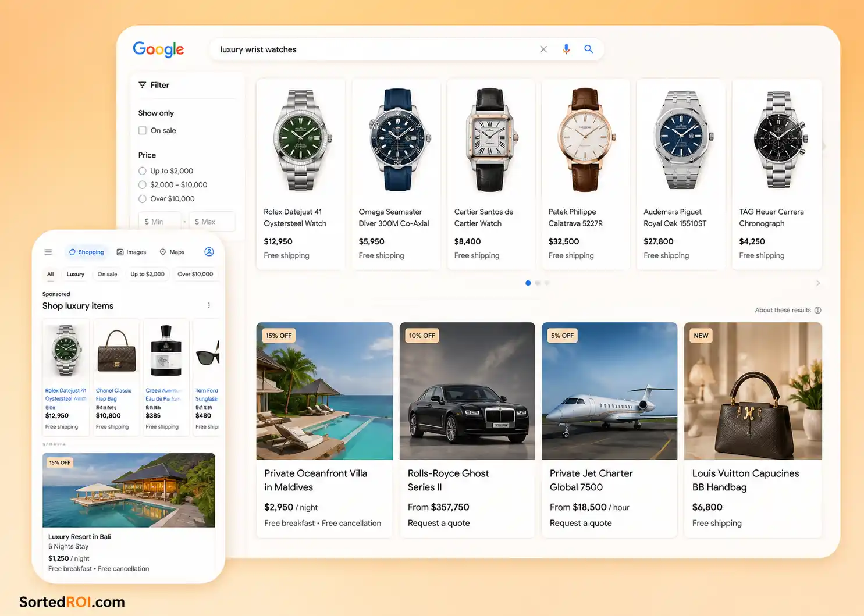Screen dimensions: 864x616
Task: Open the Luxury Resort in Bali photo
Action: [x=129, y=490]
